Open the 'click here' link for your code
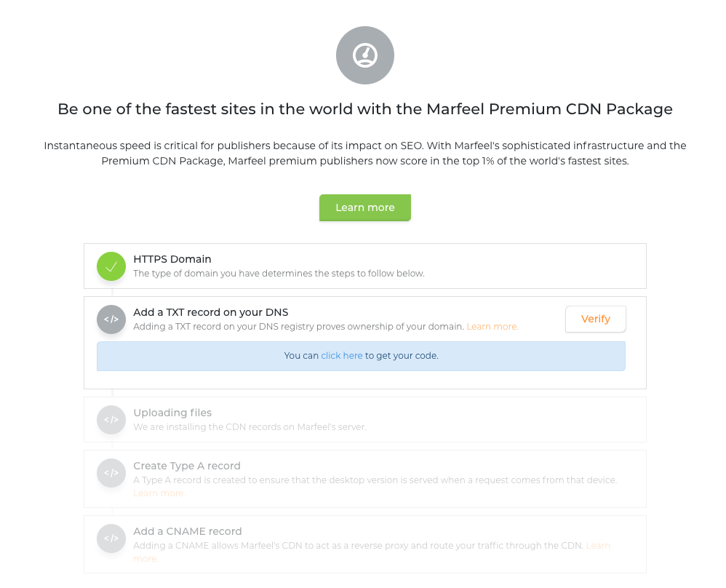The image size is (726, 588). (342, 355)
